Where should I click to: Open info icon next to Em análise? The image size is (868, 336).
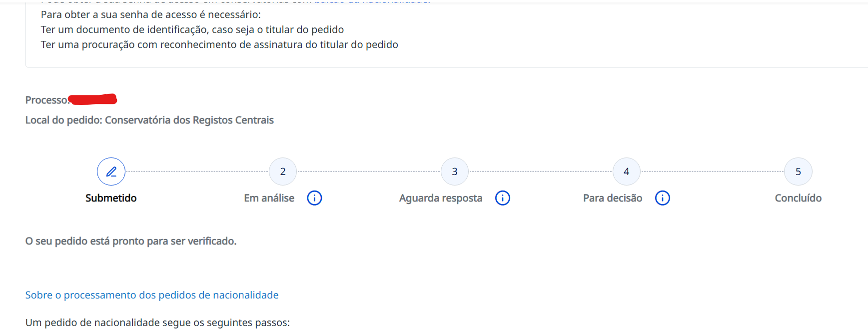[314, 198]
